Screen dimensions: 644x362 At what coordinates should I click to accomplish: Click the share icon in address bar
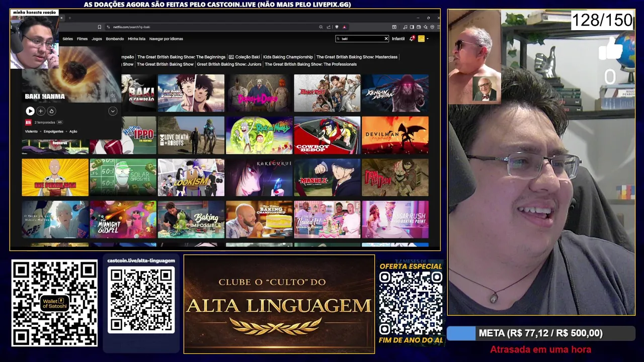329,27
